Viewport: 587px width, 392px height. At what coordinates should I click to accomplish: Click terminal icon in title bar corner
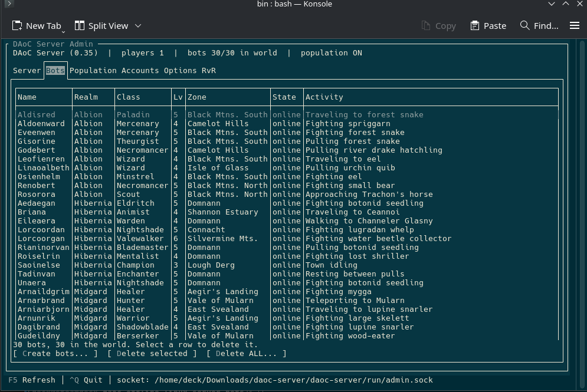pyautogui.click(x=9, y=4)
